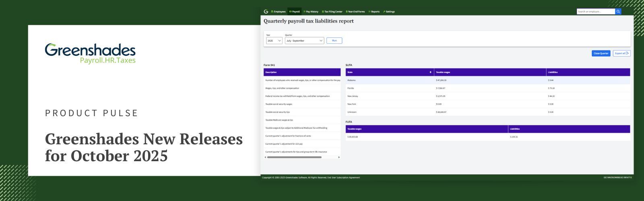Click the FUTA Liabilities column header
The width and height of the screenshot is (644, 201).
coord(569,129)
